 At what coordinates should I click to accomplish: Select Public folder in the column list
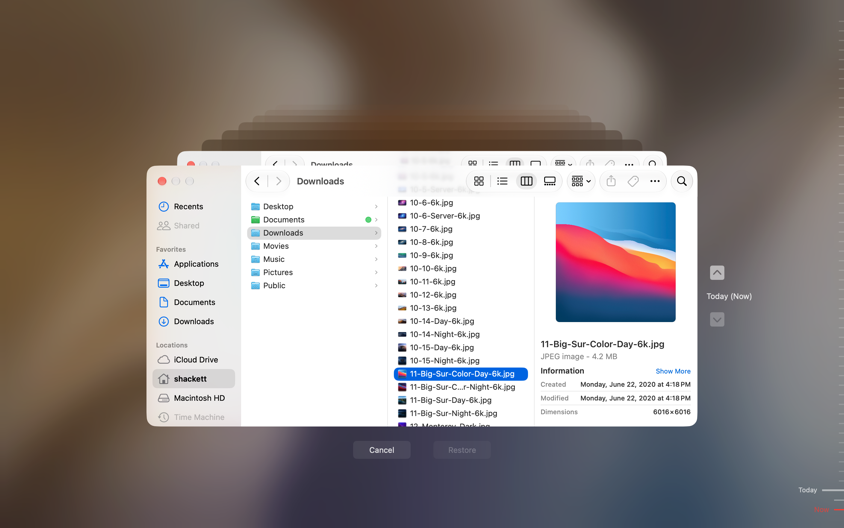pyautogui.click(x=314, y=286)
